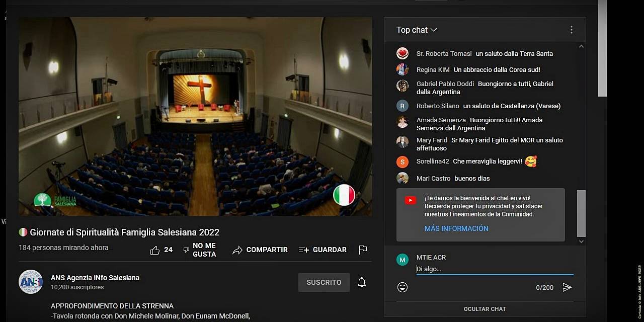The image size is (644, 322).
Task: Open Sr. Roberta Tomasi's avatar
Action: pos(403,53)
